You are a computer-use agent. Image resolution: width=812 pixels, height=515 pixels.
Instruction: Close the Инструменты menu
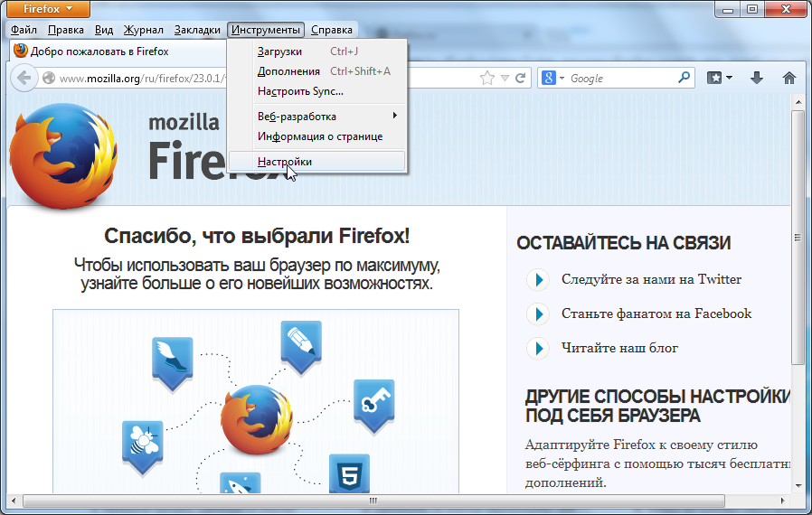coord(266,30)
